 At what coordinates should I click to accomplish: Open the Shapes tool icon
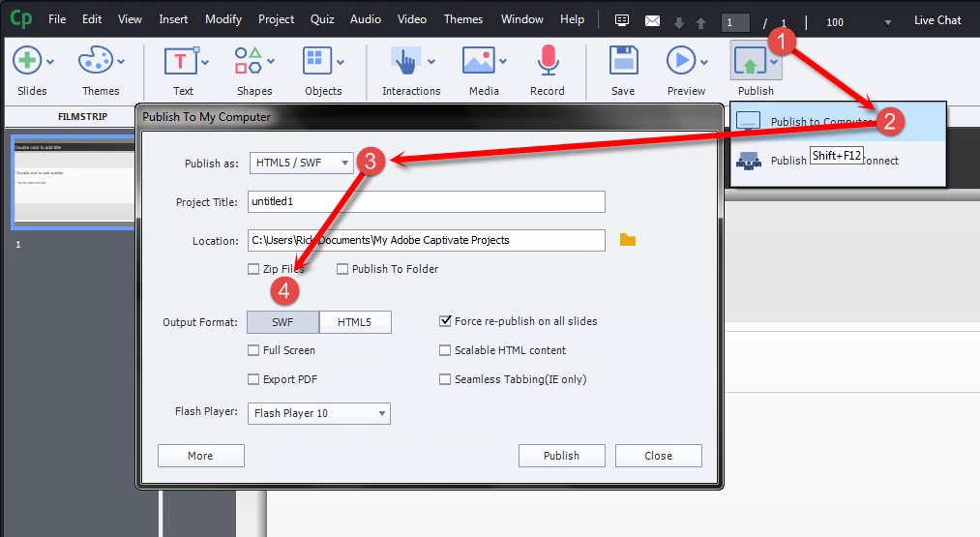[x=248, y=61]
